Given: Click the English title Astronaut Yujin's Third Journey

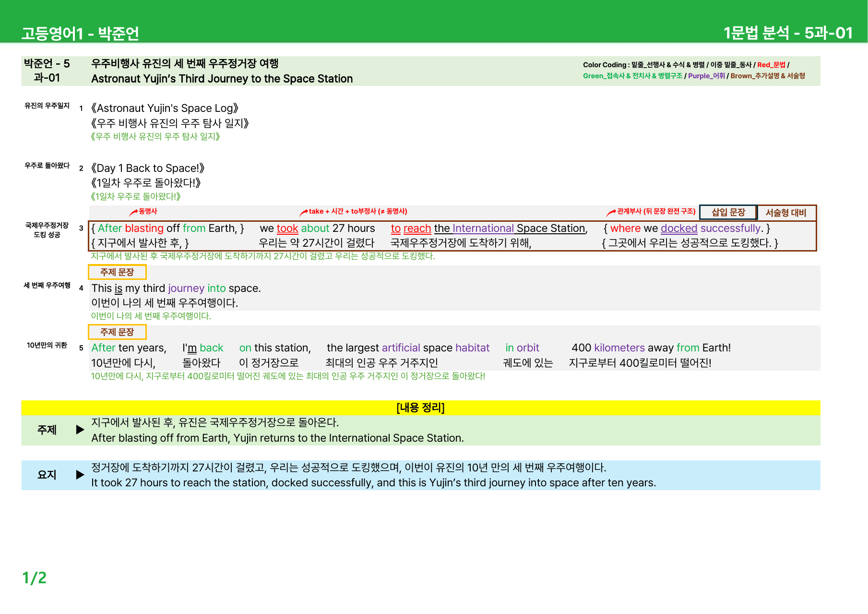Looking at the screenshot, I should pyautogui.click(x=222, y=79).
